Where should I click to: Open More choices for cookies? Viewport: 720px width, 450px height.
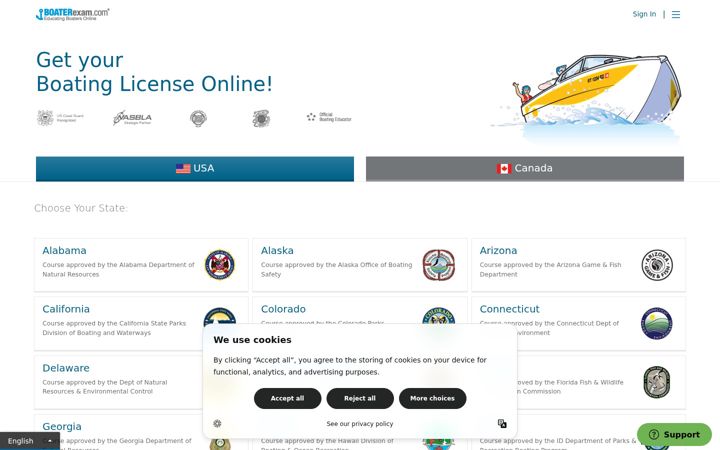[x=433, y=398]
